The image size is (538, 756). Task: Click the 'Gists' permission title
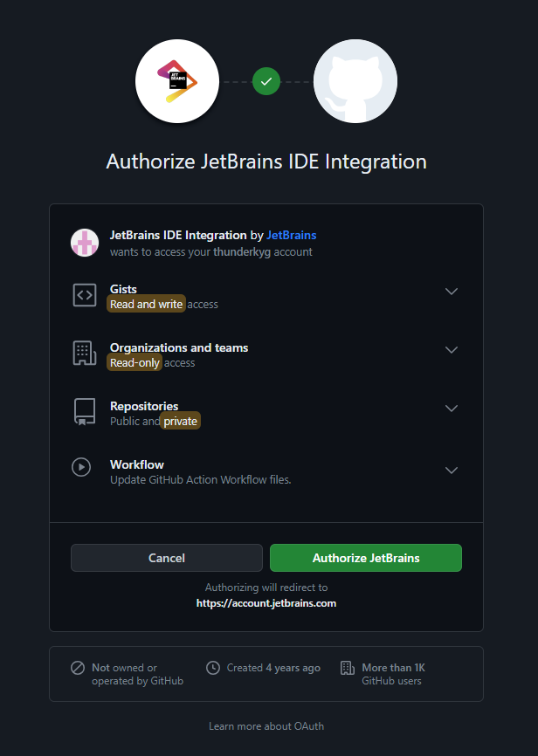(123, 289)
